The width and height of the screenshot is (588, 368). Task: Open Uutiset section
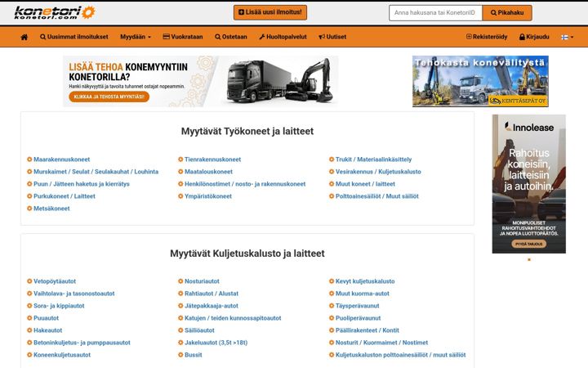point(332,37)
